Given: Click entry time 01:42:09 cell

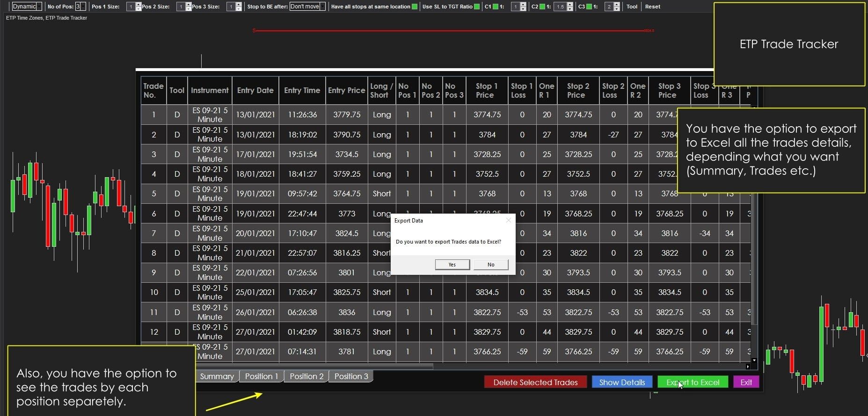Looking at the screenshot, I should (302, 332).
